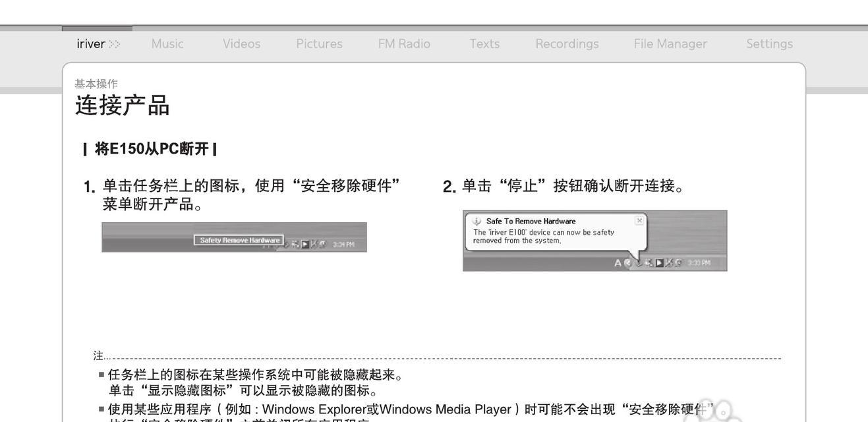Click the icon beside "Safe To Remove Hardware" title
Screen dimensions: 868x422
478,221
